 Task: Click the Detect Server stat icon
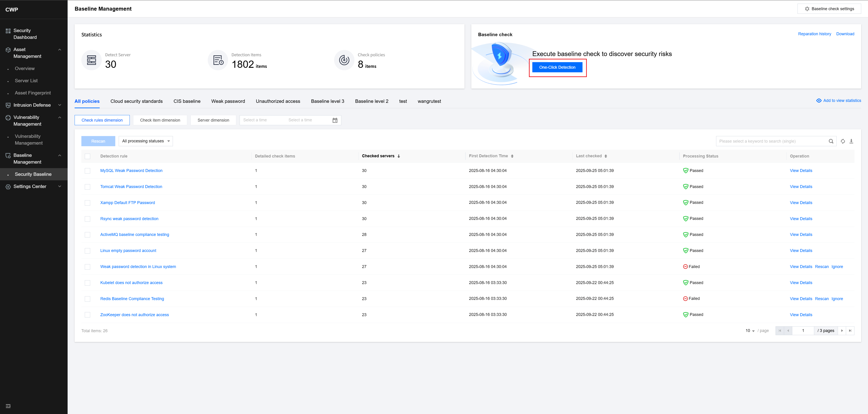point(92,60)
